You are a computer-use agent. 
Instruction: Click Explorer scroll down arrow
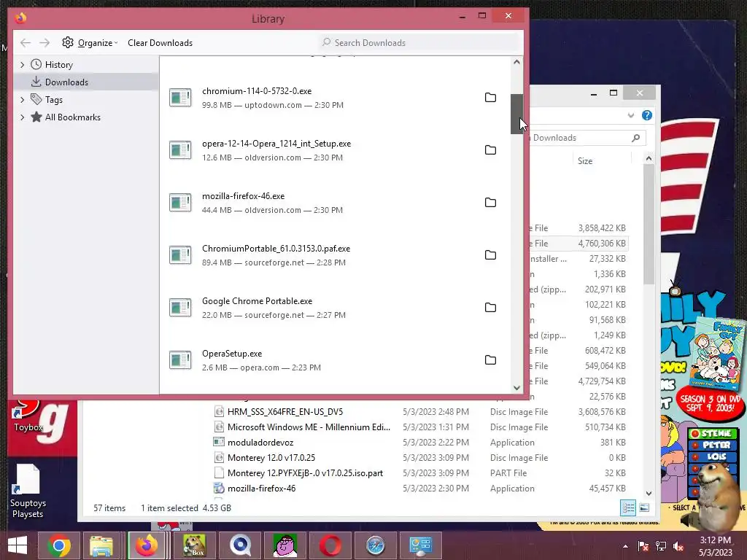pyautogui.click(x=649, y=494)
